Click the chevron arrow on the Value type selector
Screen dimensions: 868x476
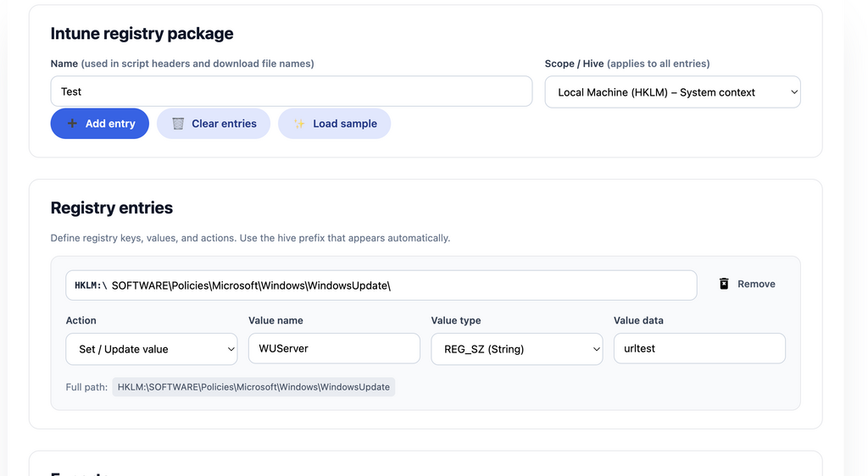point(596,349)
